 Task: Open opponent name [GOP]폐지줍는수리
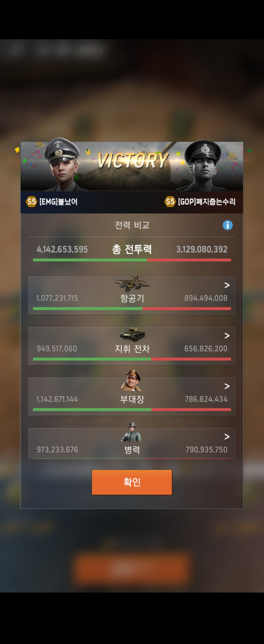coord(207,201)
